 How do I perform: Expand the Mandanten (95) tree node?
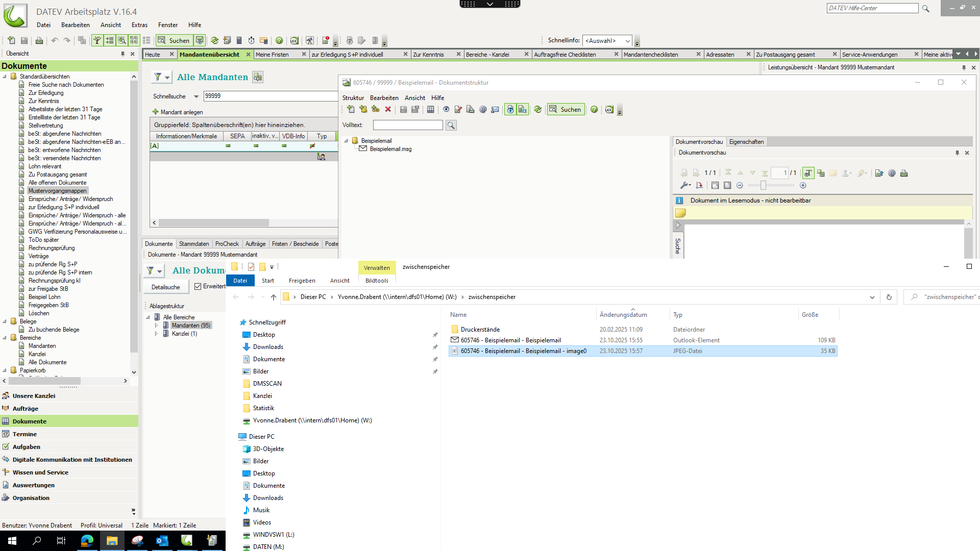[156, 325]
